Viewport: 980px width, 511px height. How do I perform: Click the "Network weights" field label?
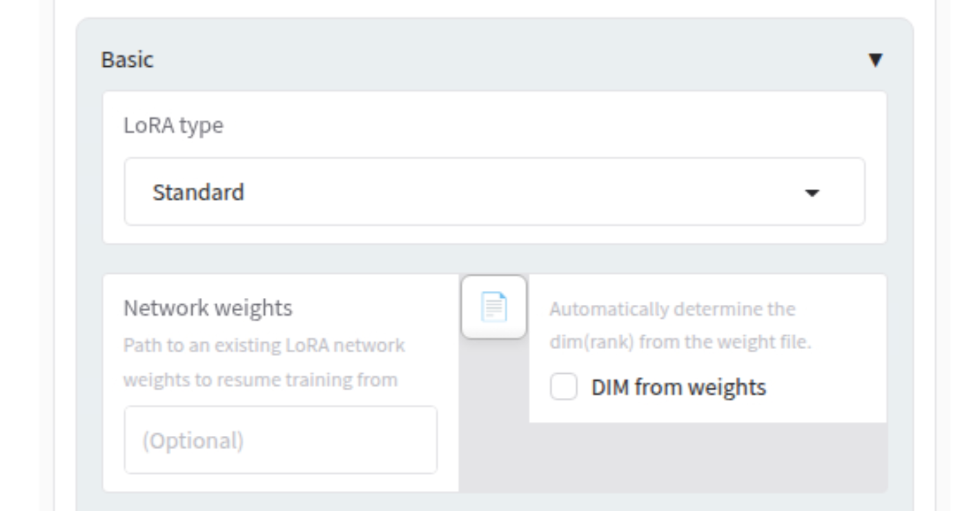click(208, 308)
